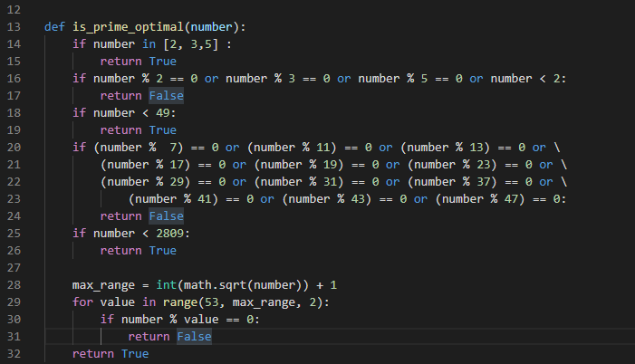Click the max_range variable on line 28
Viewport: 635px width, 364px height.
pos(103,285)
